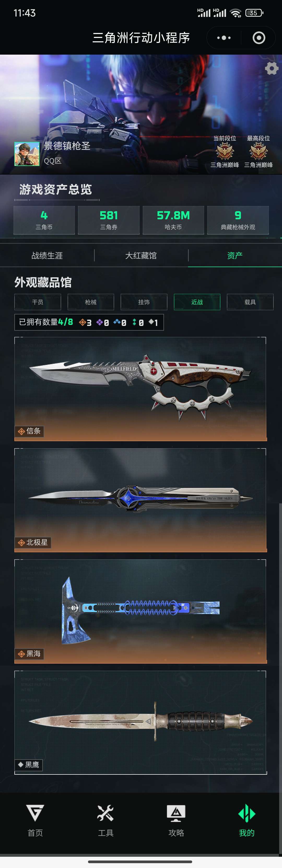The width and height of the screenshot is (282, 868).
Task: Open the 信条 knife skin card
Action: (141, 389)
